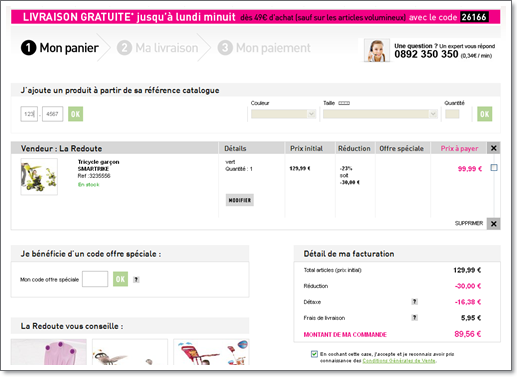Click the Quantité input field

pos(452,114)
